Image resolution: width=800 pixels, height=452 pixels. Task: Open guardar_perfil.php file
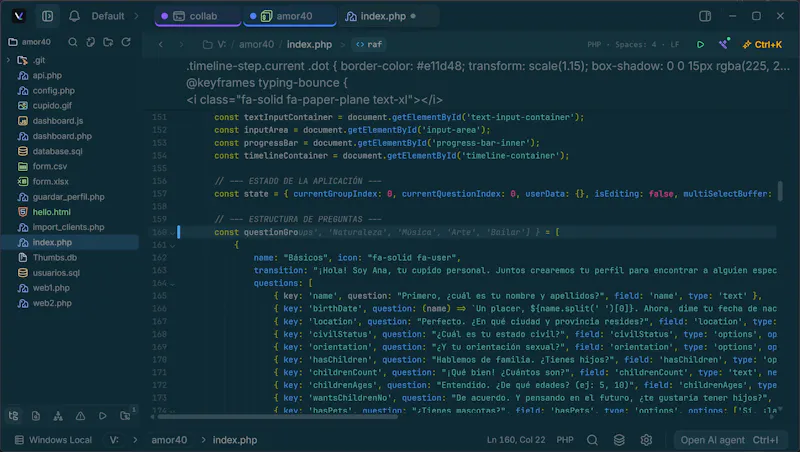tap(69, 197)
